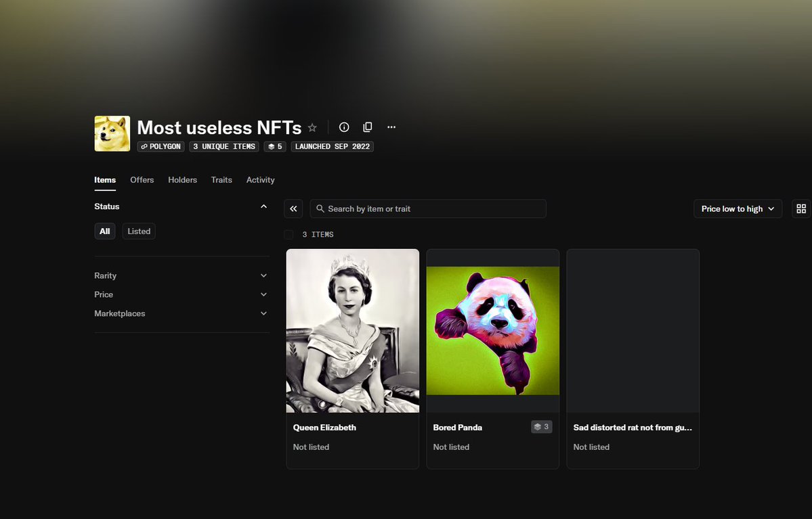Expand the Price filter
This screenshot has width=812, height=519.
tap(181, 294)
